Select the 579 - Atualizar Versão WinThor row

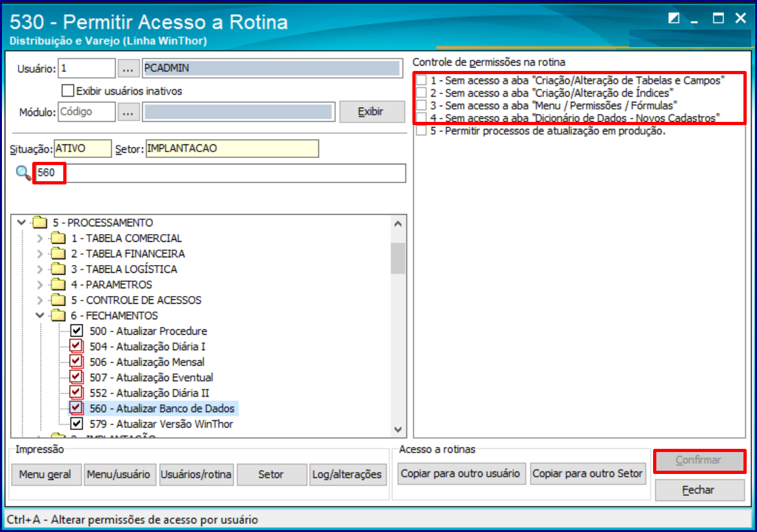[161, 424]
